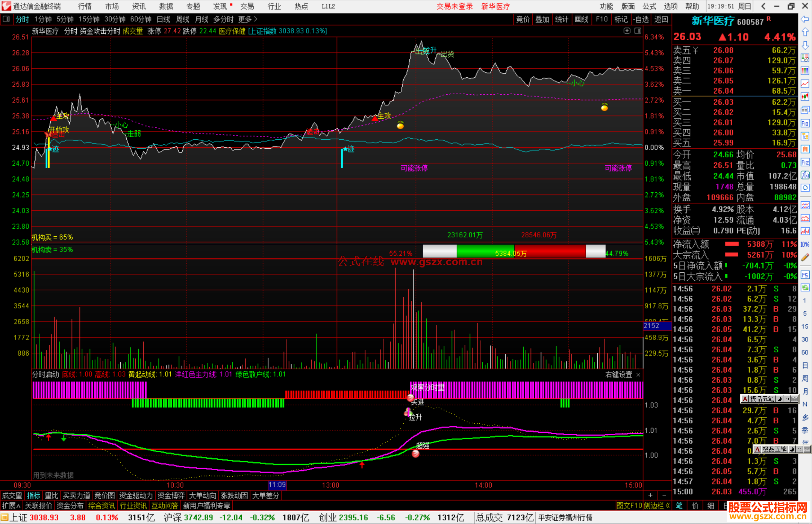Switch to 日线 daily chart

click(164, 19)
